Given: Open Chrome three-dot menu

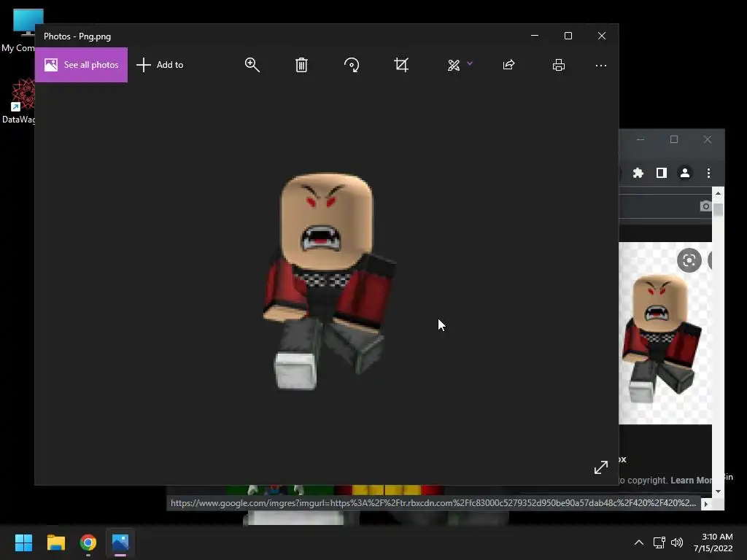Looking at the screenshot, I should pyautogui.click(x=708, y=173).
